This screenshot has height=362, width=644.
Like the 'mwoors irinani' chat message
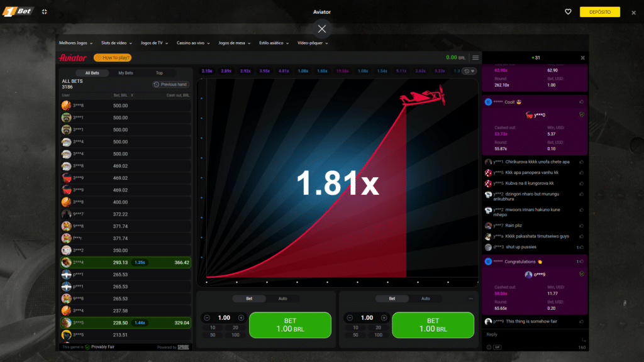(x=582, y=210)
